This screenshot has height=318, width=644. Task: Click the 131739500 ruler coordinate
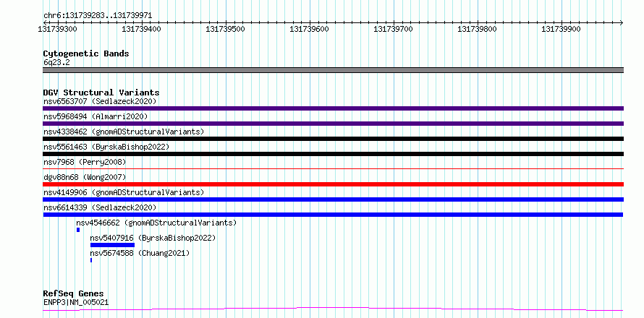(x=226, y=29)
